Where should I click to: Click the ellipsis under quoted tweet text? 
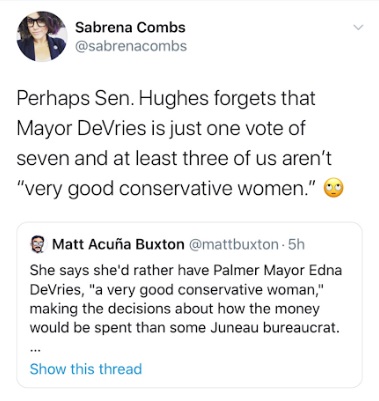(35, 350)
